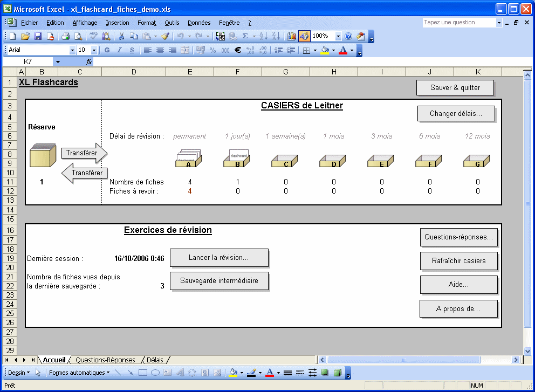Open the Insertion menu
535x392 pixels.
coord(118,23)
